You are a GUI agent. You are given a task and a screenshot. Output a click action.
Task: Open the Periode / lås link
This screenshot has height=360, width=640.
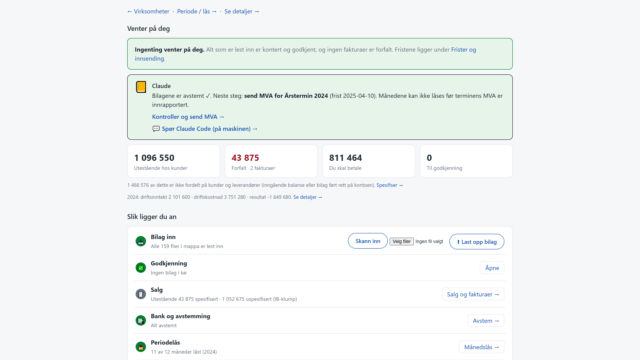pyautogui.click(x=197, y=11)
